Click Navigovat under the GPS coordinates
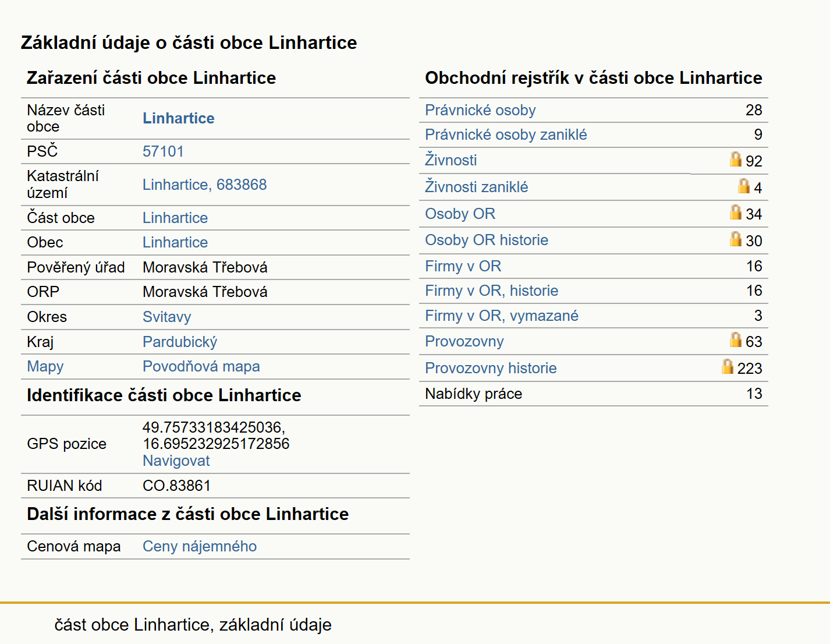The width and height of the screenshot is (830, 644). [176, 461]
